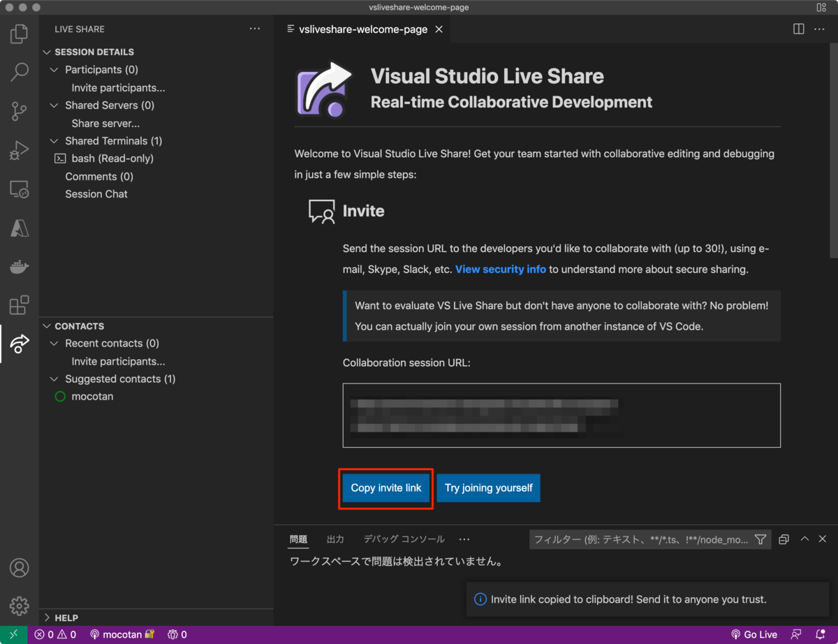This screenshot has width=838, height=644.
Task: Open the Manage gear icon
Action: pos(19,606)
